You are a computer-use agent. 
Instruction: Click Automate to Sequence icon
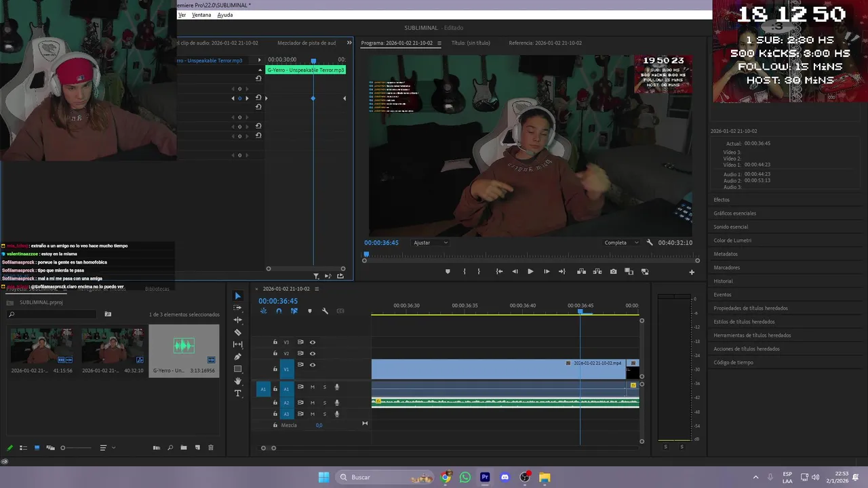coord(157,447)
